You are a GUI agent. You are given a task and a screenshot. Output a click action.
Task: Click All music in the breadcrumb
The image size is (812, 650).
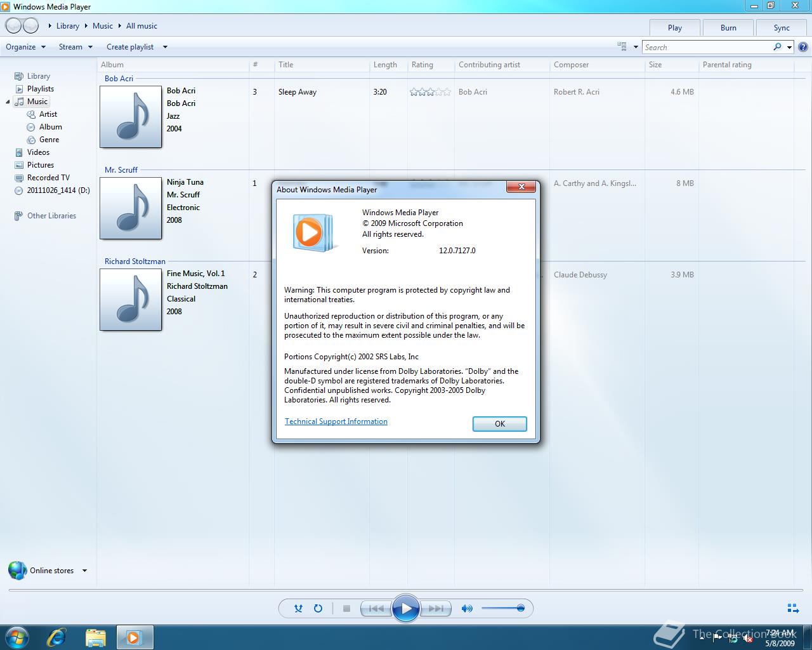141,26
